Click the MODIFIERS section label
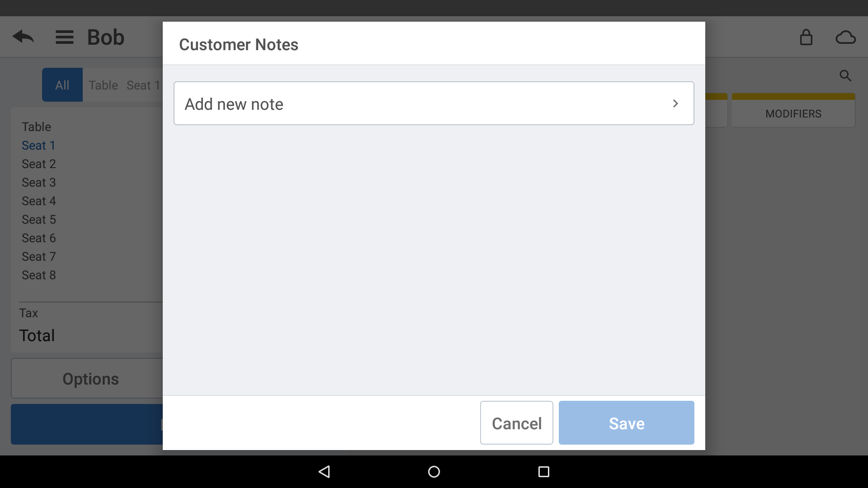This screenshot has width=868, height=488. coord(793,113)
